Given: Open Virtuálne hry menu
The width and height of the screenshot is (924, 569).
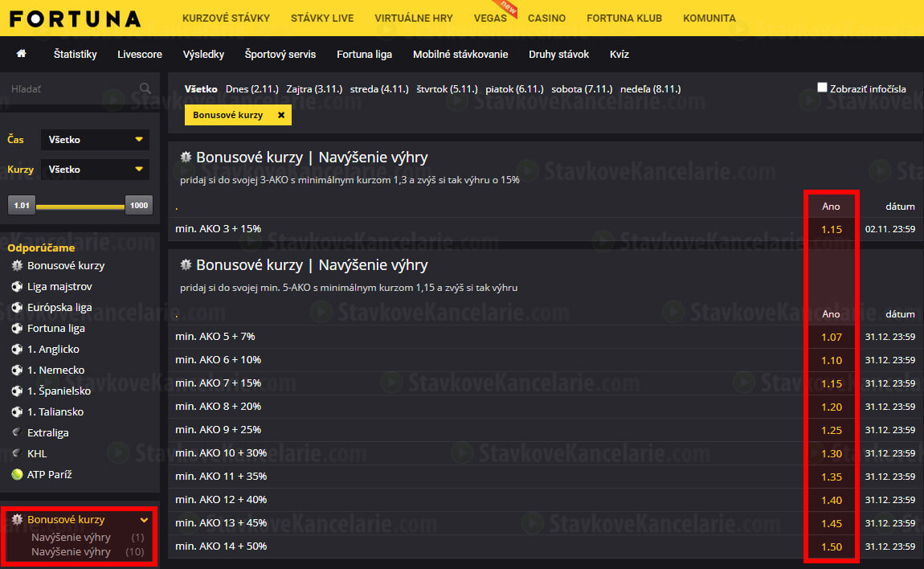Looking at the screenshot, I should point(414,18).
